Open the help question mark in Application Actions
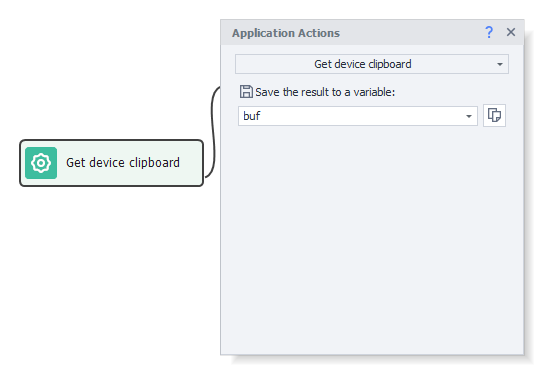Screen dimensions: 548x382 [x=489, y=33]
